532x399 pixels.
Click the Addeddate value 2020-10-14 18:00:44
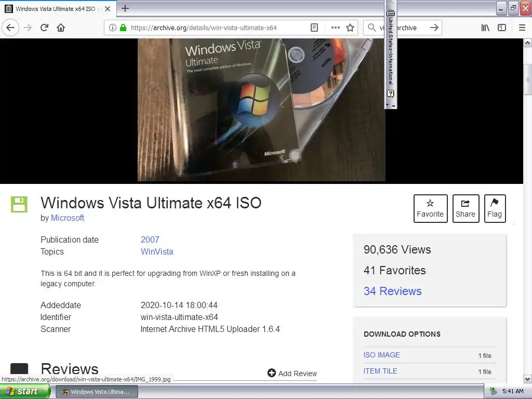pyautogui.click(x=179, y=305)
